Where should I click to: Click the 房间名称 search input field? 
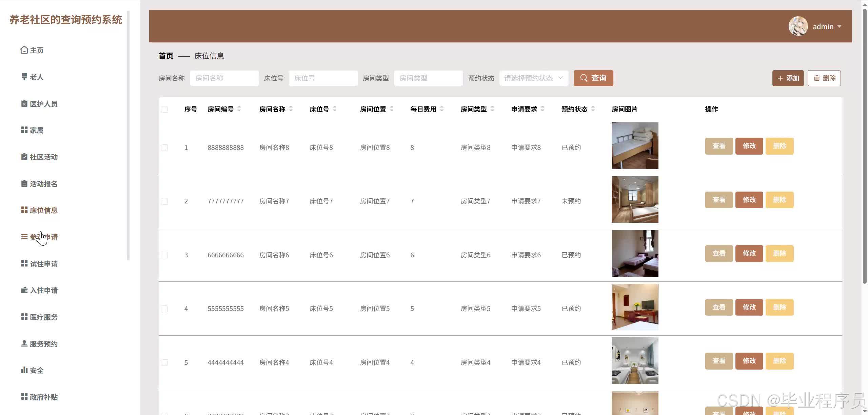pos(224,78)
